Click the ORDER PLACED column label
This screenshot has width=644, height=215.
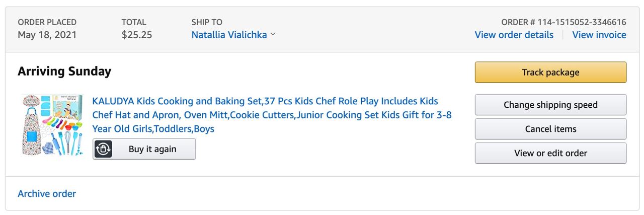click(x=47, y=22)
